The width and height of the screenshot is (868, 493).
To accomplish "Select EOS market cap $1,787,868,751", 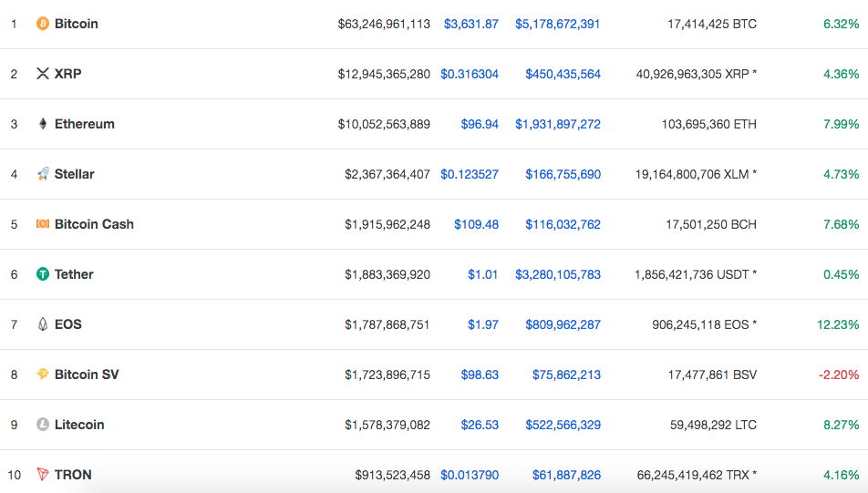I will click(x=387, y=324).
